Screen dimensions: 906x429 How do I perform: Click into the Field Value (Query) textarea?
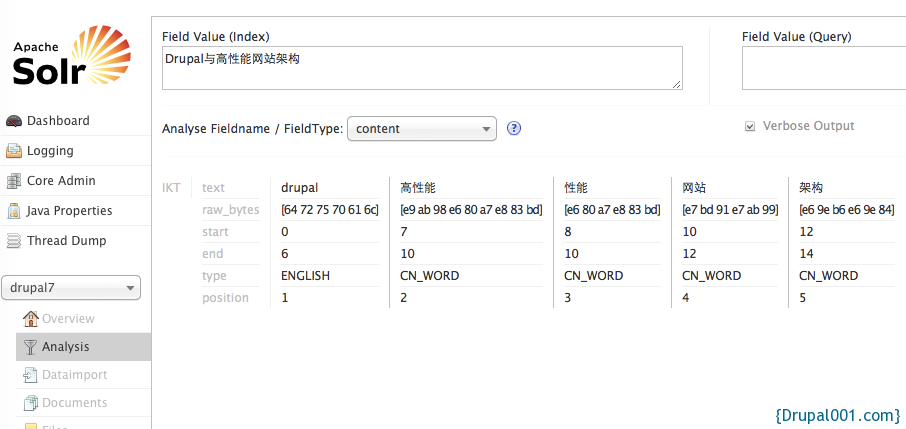tap(824, 68)
